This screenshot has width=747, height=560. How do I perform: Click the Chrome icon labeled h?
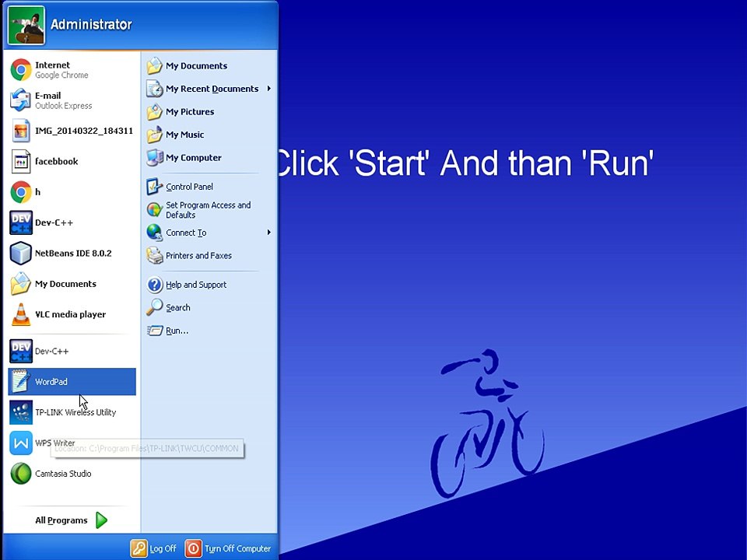pyautogui.click(x=21, y=192)
